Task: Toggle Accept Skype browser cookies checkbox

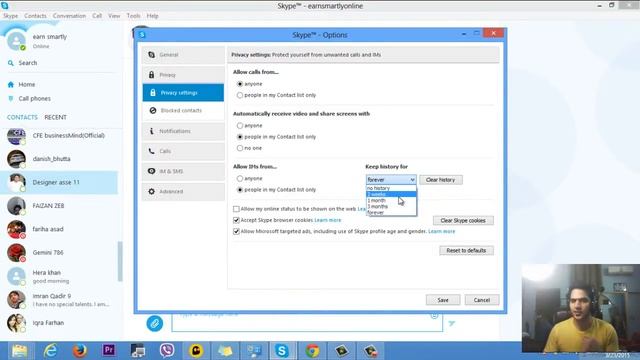Action: click(x=236, y=220)
